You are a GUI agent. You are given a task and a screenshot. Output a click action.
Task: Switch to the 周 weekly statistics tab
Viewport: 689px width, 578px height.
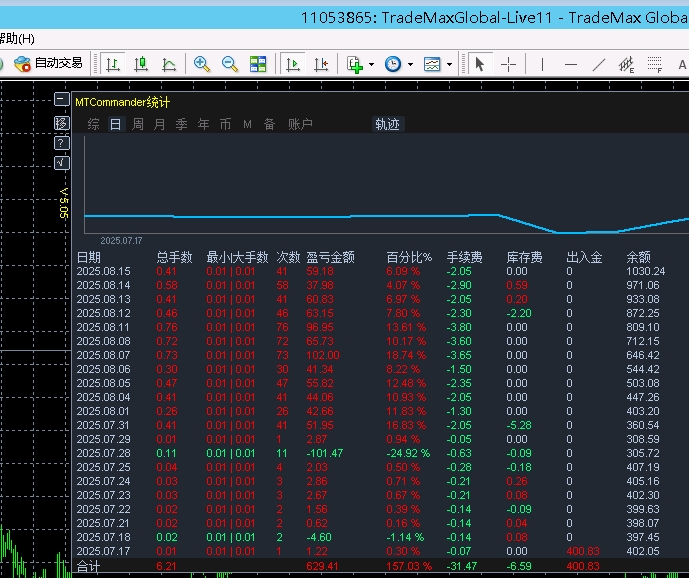(138, 124)
